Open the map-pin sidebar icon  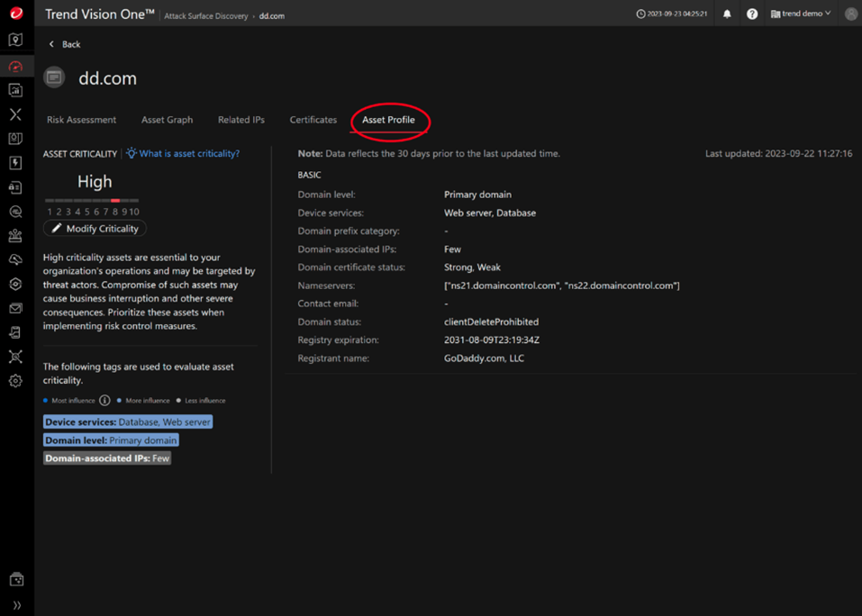tap(16, 40)
